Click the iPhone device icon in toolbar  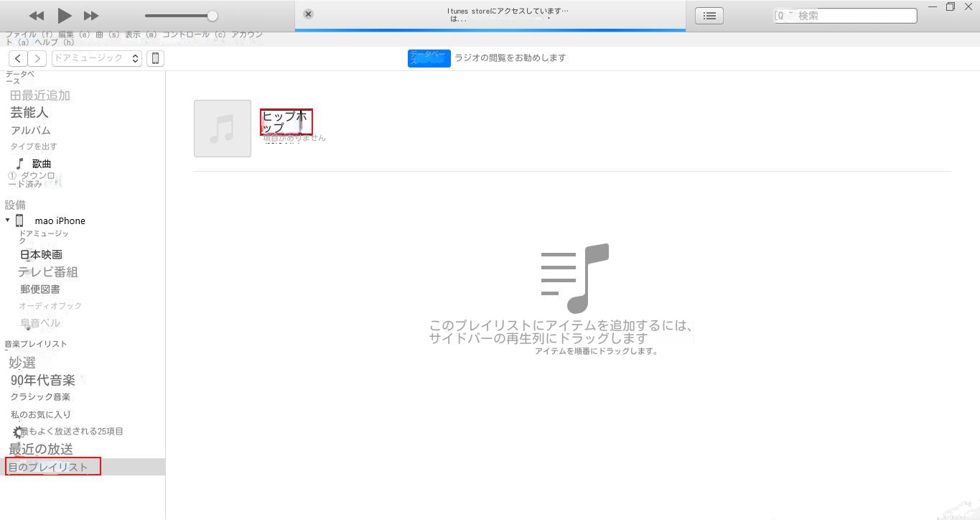155,58
